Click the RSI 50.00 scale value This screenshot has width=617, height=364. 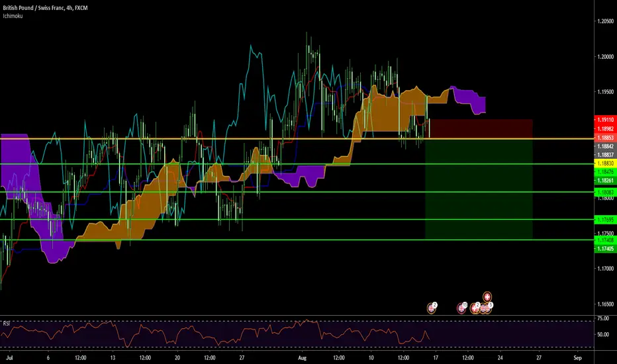coord(603,334)
